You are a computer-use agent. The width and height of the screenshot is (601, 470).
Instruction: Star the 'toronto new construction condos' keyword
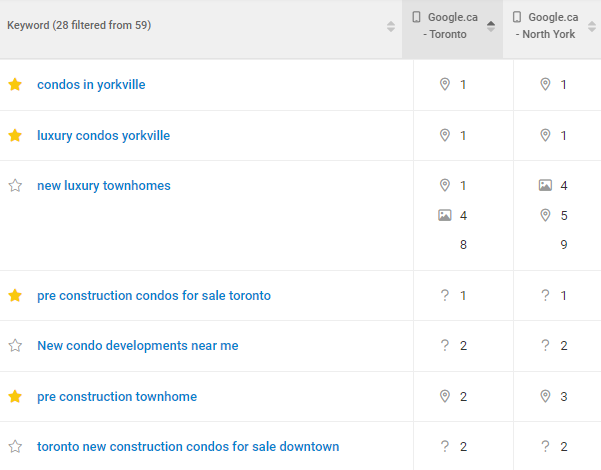coord(15,447)
